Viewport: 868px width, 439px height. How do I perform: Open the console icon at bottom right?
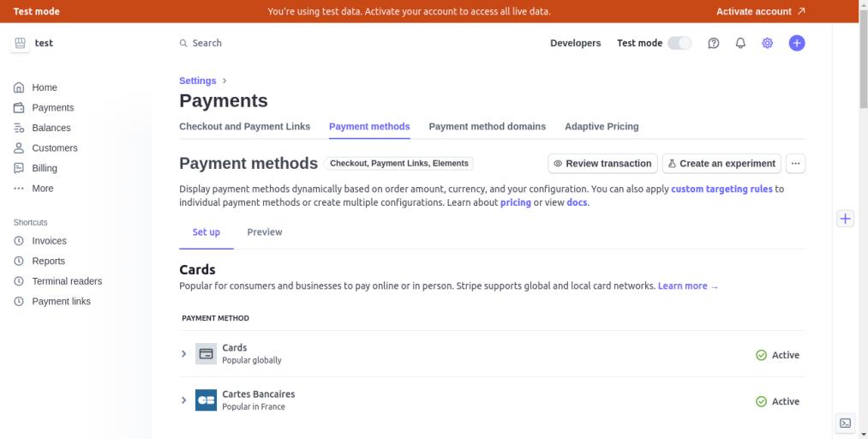click(845, 423)
